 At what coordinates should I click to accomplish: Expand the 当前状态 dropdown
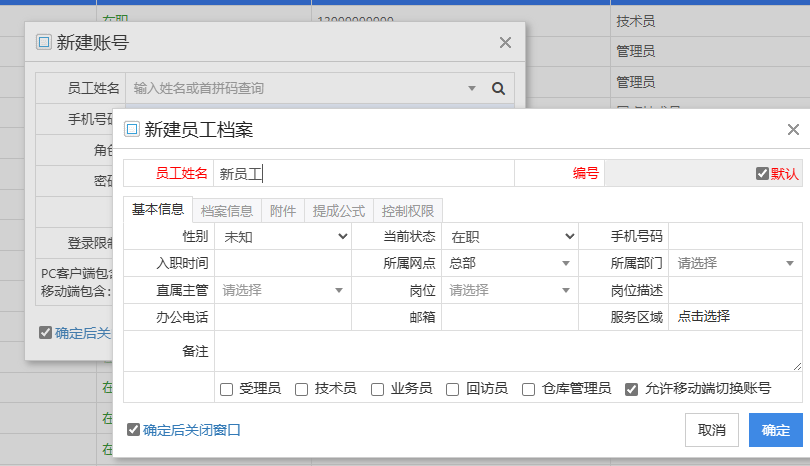(511, 236)
